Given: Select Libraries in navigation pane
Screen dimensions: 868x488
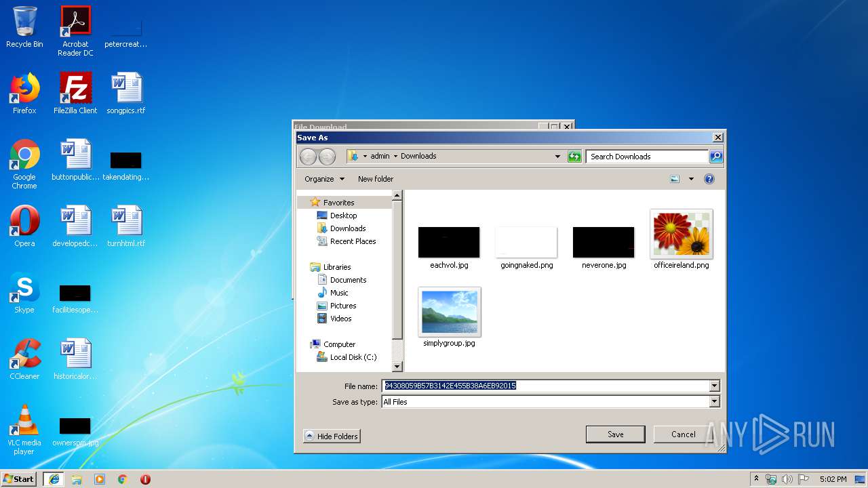Looking at the screenshot, I should [337, 267].
